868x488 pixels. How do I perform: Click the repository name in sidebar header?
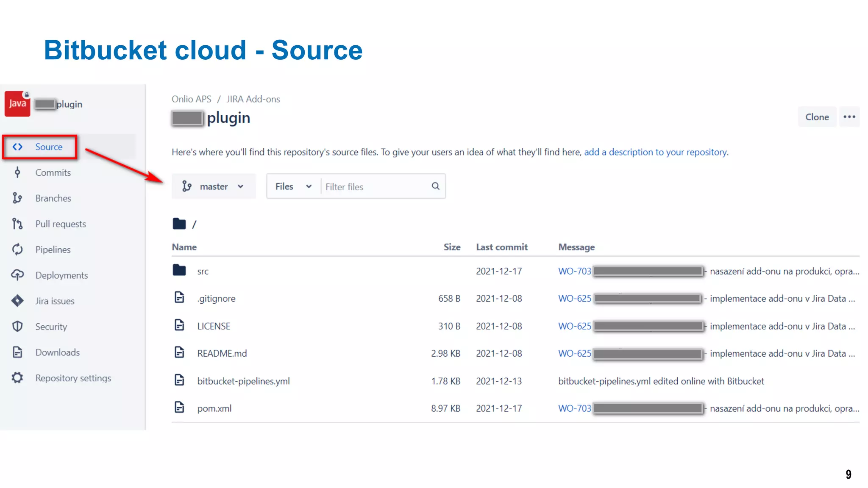58,104
